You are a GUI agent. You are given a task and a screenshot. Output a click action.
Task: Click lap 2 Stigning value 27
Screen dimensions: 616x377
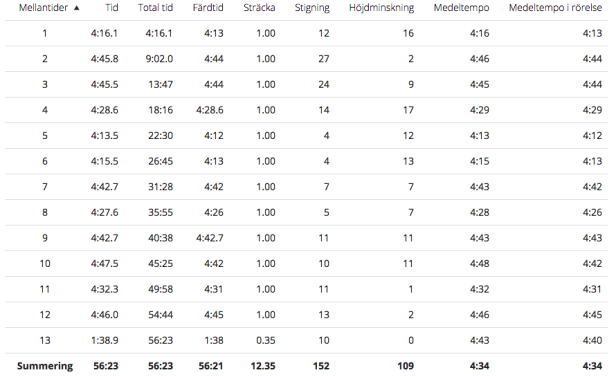(324, 59)
